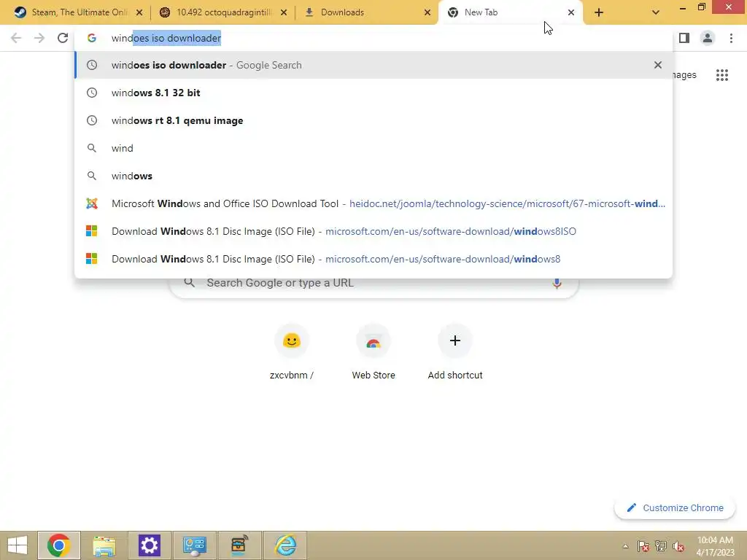Open File Explorer from the taskbar
This screenshot has width=747, height=560.
[x=104, y=545]
